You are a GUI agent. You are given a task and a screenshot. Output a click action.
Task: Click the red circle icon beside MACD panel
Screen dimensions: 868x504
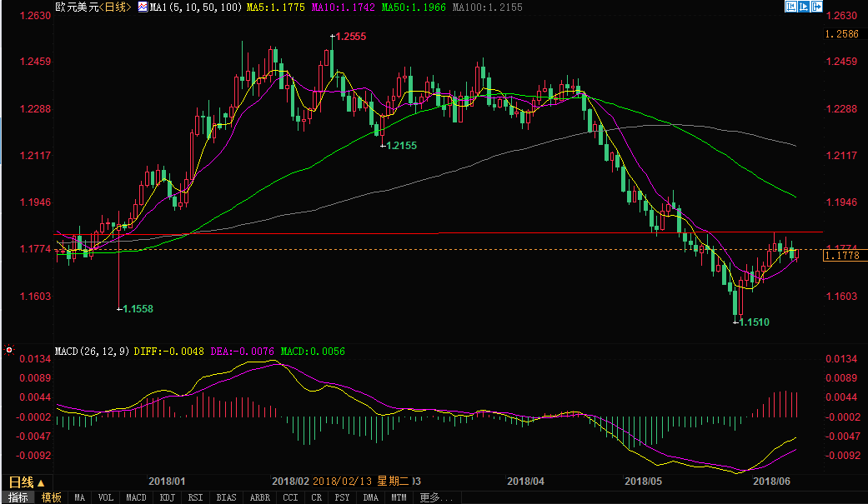tap(9, 350)
